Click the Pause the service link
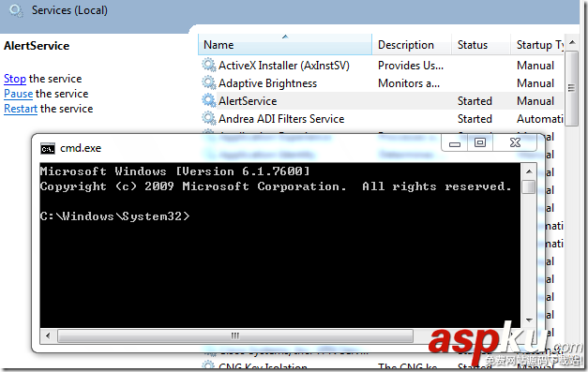Screen dimensions: 588x372 tap(19, 94)
